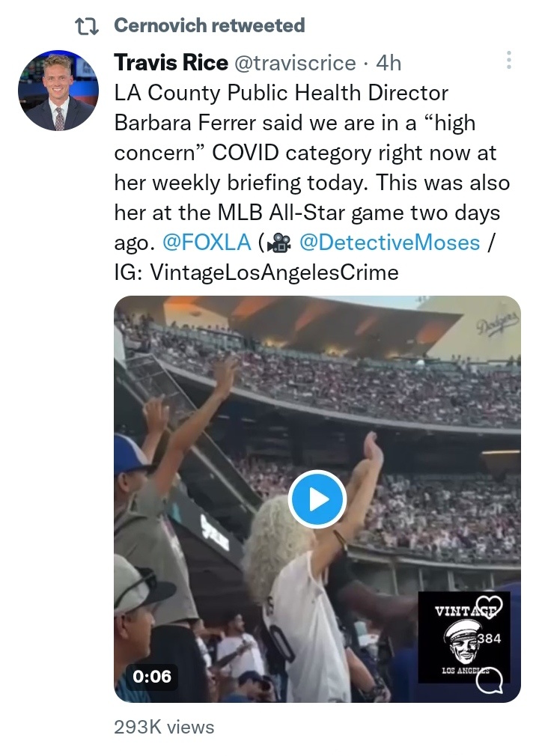Click the Vintage Los Angeles logo watermark
This screenshot has width=539, height=756.
[x=464, y=638]
